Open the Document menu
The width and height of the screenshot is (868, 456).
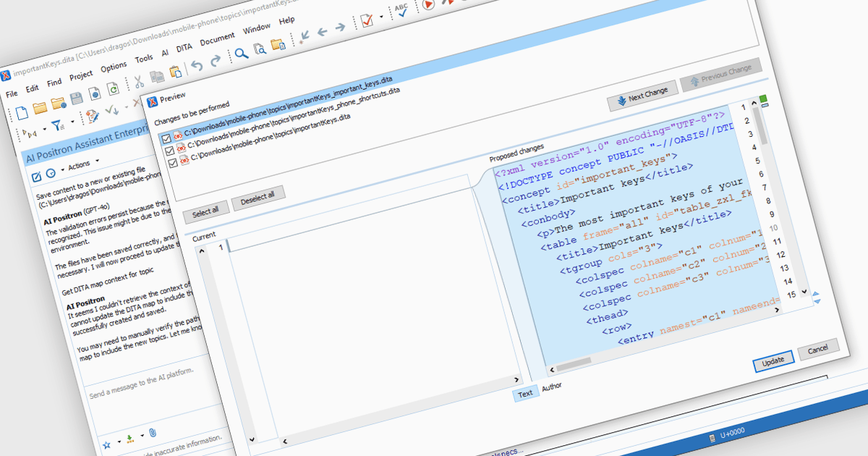(x=218, y=38)
